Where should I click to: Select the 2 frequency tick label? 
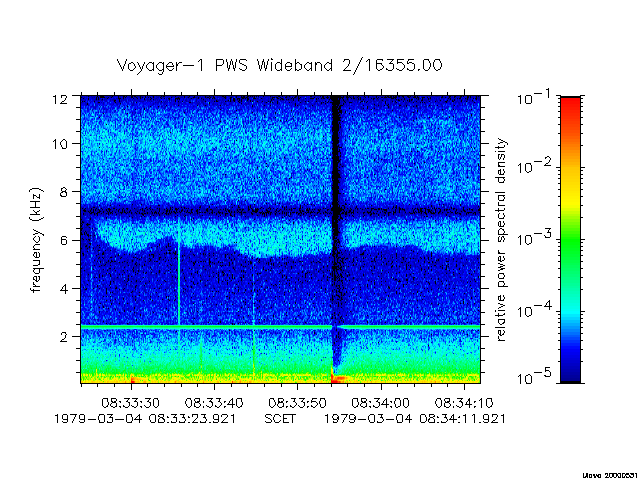(63, 337)
